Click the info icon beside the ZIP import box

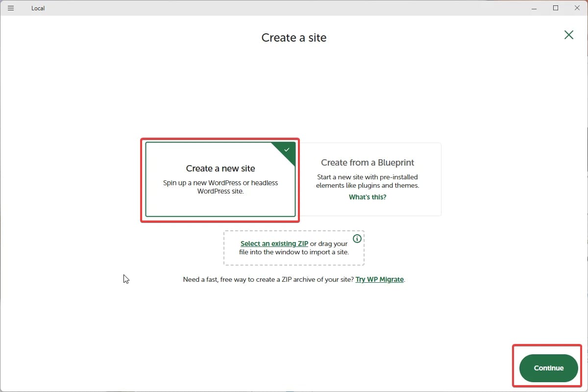tap(357, 239)
